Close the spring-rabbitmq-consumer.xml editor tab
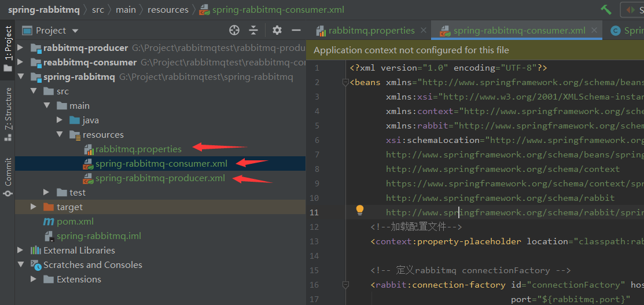Image resolution: width=644 pixels, height=305 pixels. click(x=594, y=31)
